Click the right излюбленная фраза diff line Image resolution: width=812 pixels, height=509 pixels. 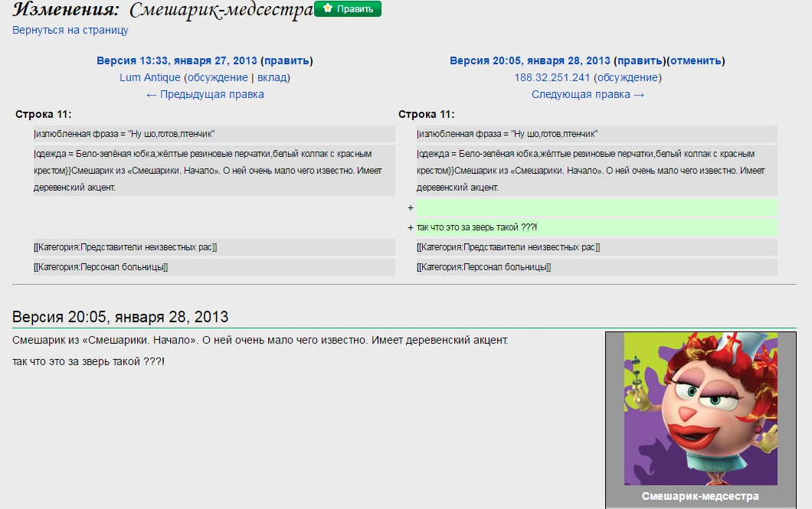tap(597, 134)
